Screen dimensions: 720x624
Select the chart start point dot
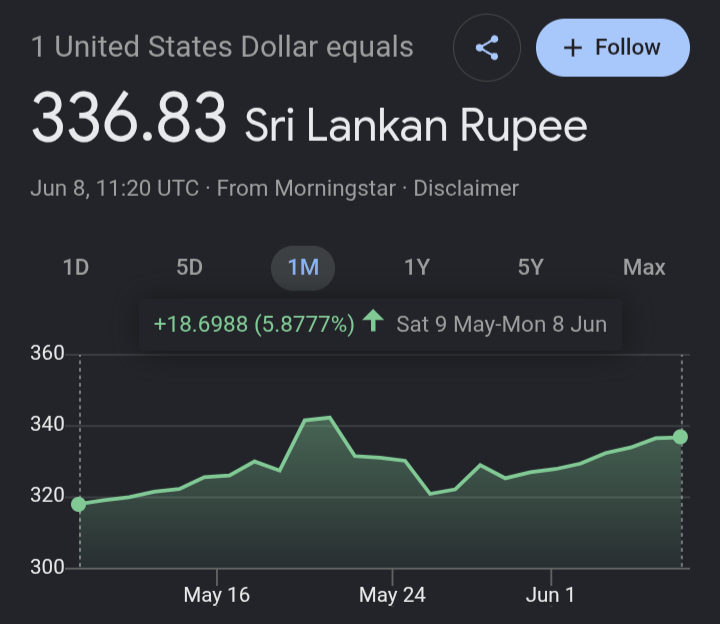(x=79, y=504)
